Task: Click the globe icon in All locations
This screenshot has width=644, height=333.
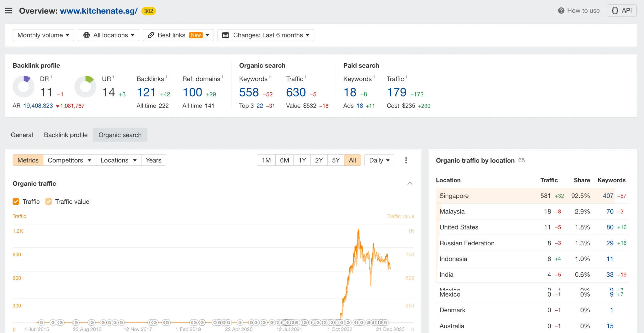Action: (x=86, y=35)
